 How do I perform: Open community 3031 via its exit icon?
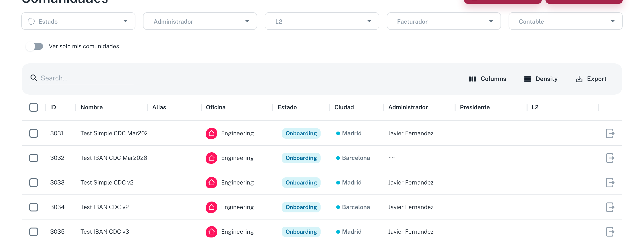(x=610, y=133)
